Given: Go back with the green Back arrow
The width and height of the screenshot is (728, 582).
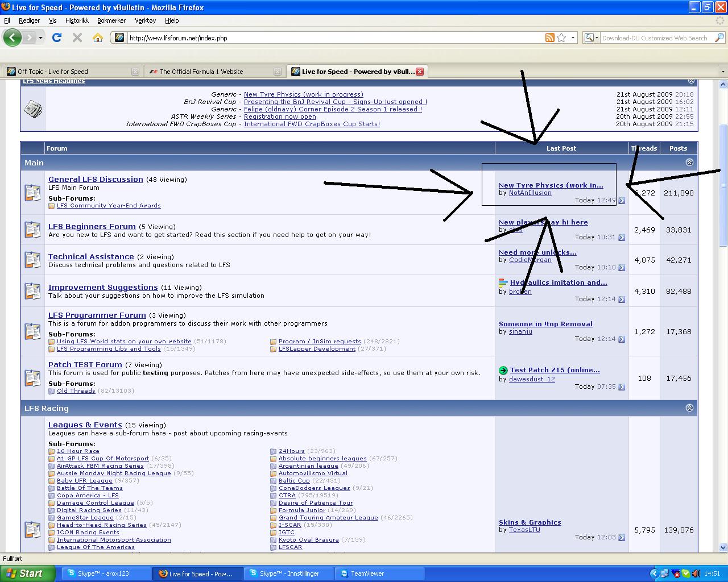Looking at the screenshot, I should coord(12,38).
